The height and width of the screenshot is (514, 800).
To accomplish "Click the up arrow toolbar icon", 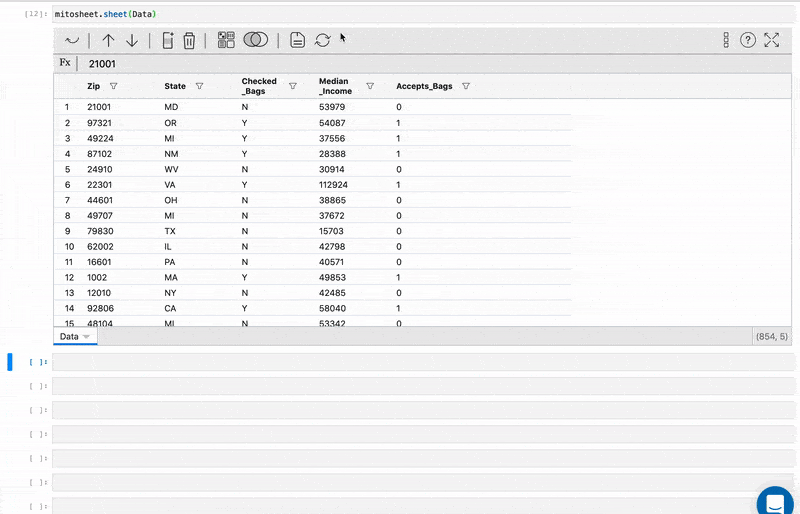I will (x=108, y=40).
